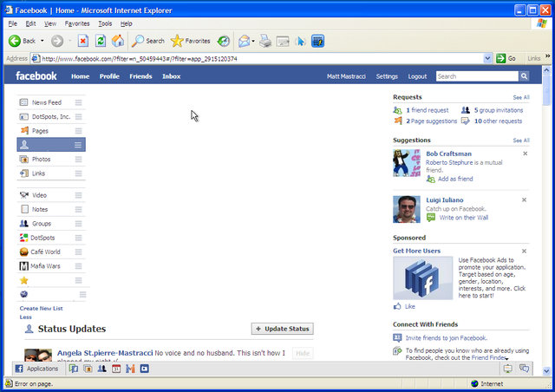The height and width of the screenshot is (392, 555).
Task: Click drag handle beside News Feed
Action: [x=78, y=102]
